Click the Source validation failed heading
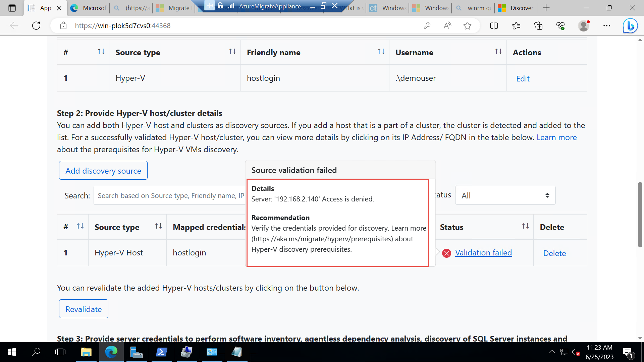 pos(294,170)
